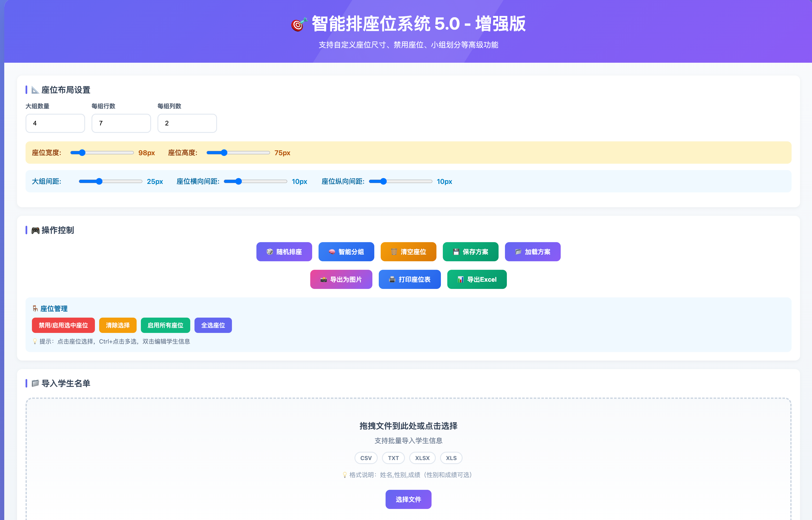Click the chart icon on 导出Excel
Screen dimensions: 812x520
point(460,280)
